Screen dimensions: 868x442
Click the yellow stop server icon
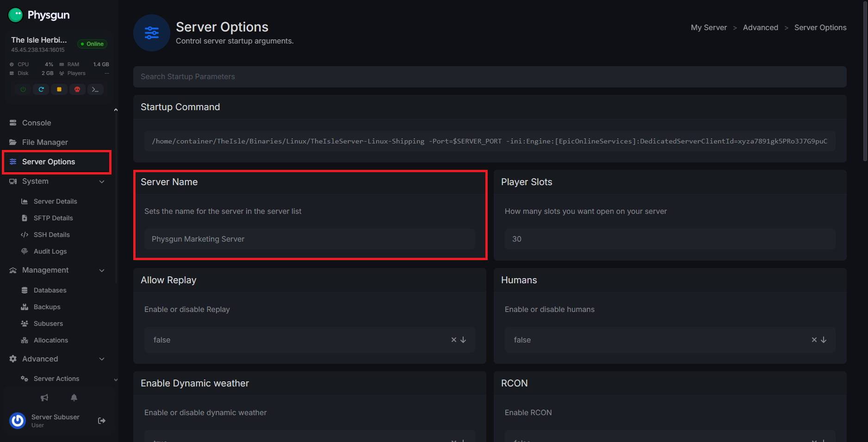pos(59,89)
